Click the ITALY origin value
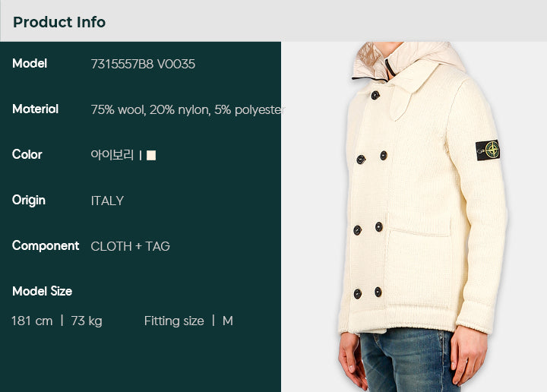Screen dimensions: 547x392 click(x=107, y=201)
